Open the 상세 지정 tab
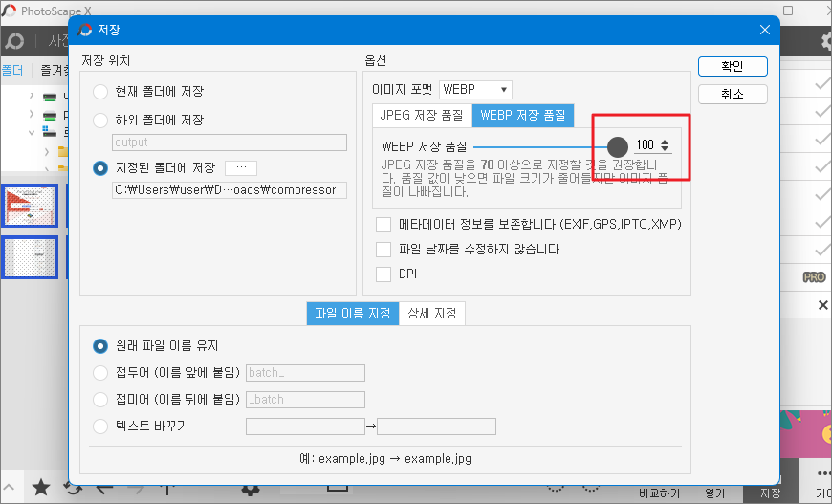 tap(432, 314)
